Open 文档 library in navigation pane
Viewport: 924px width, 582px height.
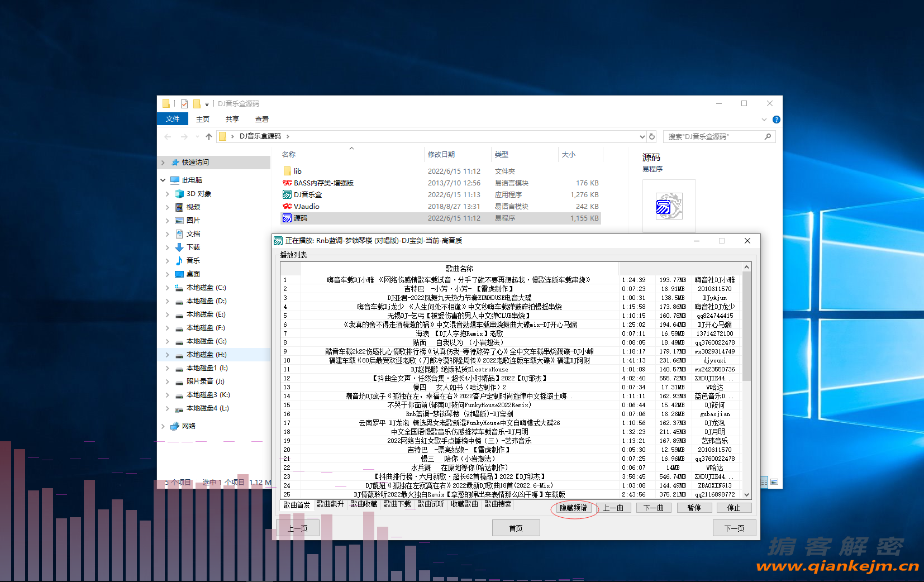193,234
